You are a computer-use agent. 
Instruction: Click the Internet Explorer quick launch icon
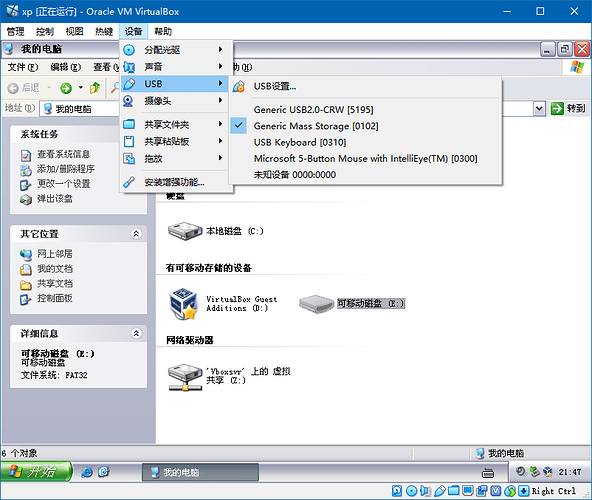(x=87, y=472)
